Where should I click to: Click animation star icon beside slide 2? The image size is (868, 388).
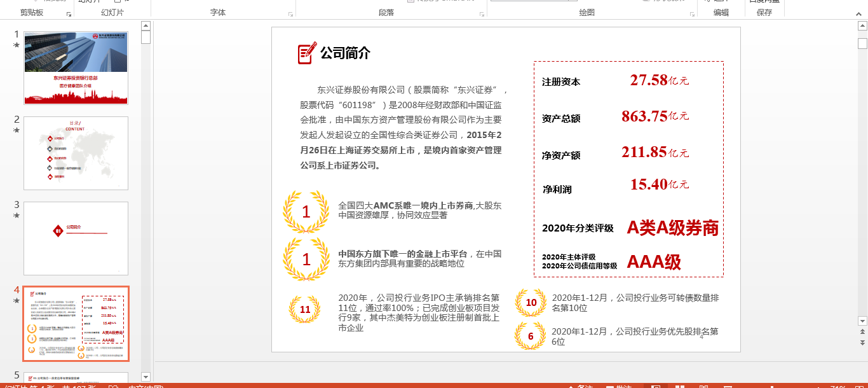click(x=17, y=130)
